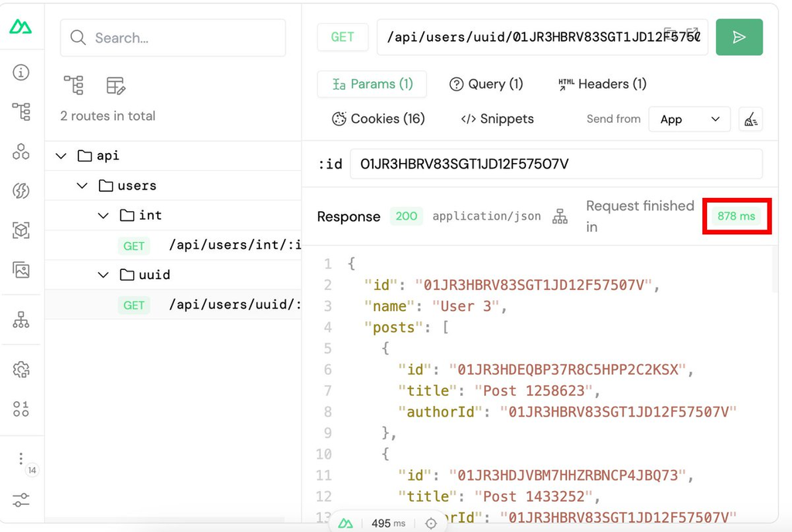
Task: Open the Server Routes tab in sidebar
Action: 21,319
